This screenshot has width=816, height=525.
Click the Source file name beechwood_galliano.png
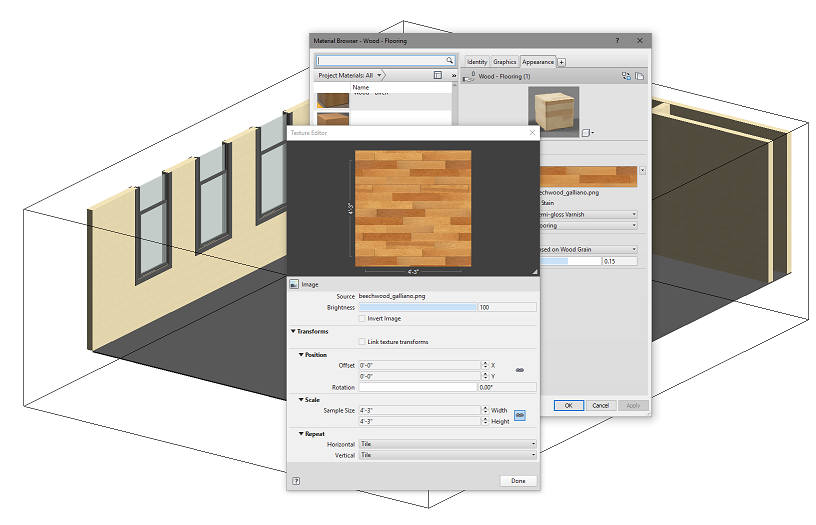(392, 296)
